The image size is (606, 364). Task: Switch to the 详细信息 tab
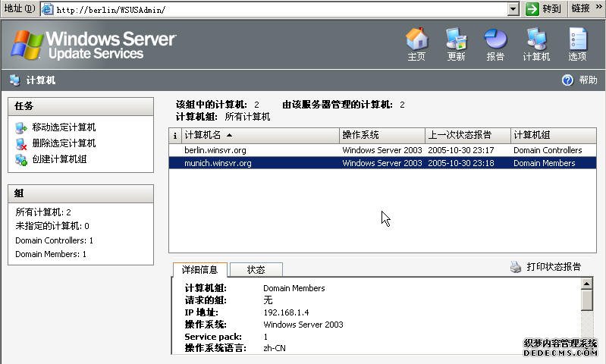(199, 270)
